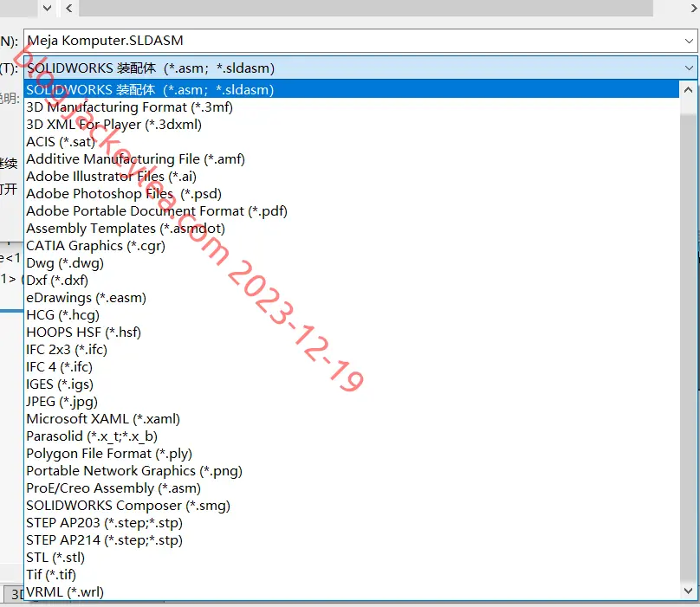The image size is (700, 607).
Task: Click the save-as-type combo box field
Action: click(360, 68)
